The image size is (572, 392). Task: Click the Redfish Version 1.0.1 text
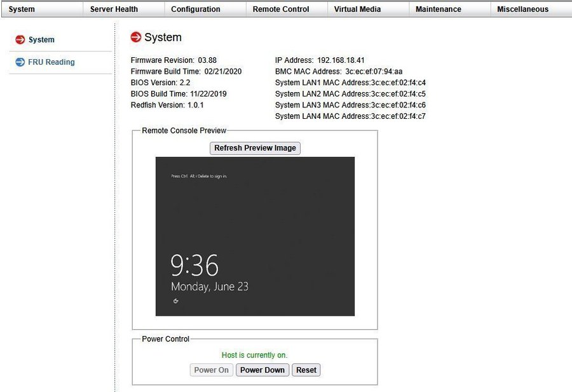pyautogui.click(x=167, y=105)
